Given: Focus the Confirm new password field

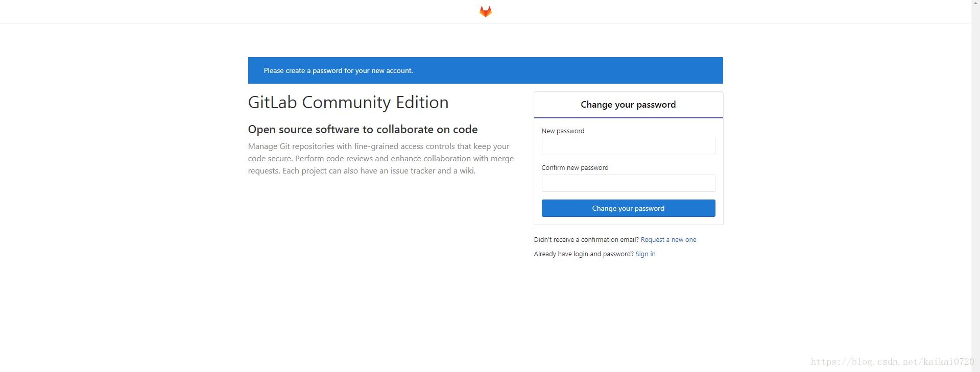Looking at the screenshot, I should pyautogui.click(x=628, y=183).
